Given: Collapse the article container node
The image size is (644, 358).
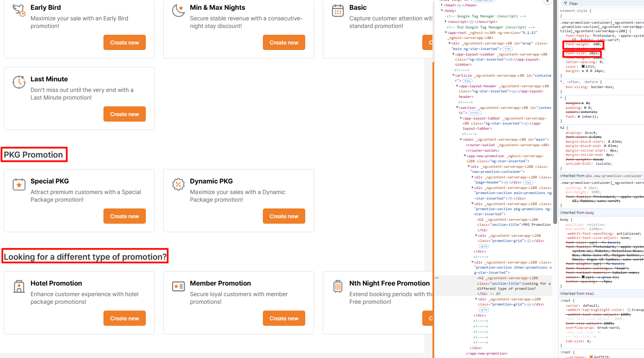Looking at the screenshot, I should point(454,75).
